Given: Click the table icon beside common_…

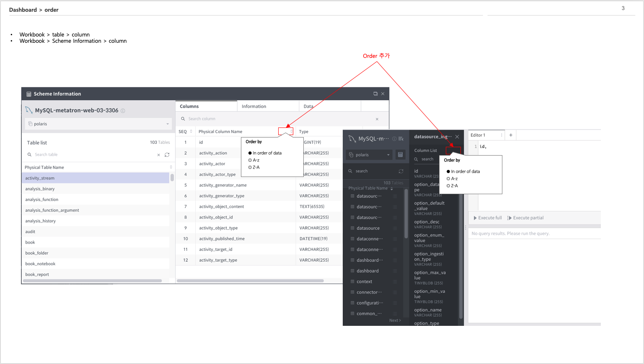Looking at the screenshot, I should pos(352,313).
